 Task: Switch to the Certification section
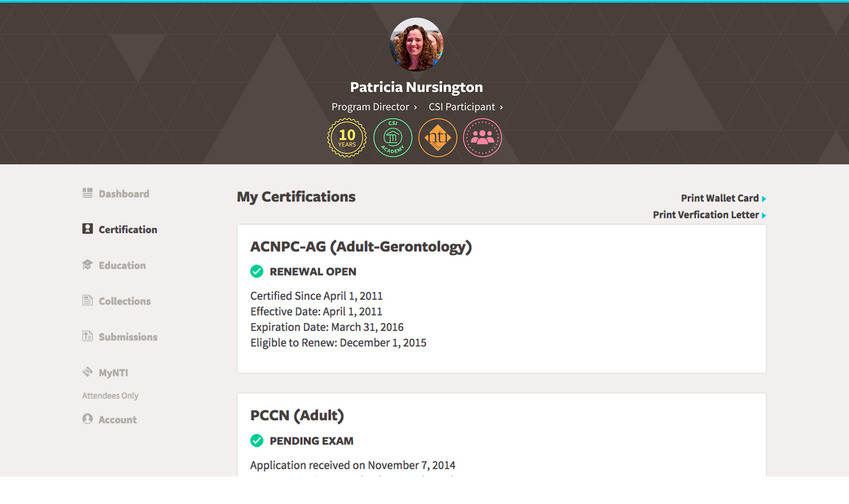tap(128, 229)
